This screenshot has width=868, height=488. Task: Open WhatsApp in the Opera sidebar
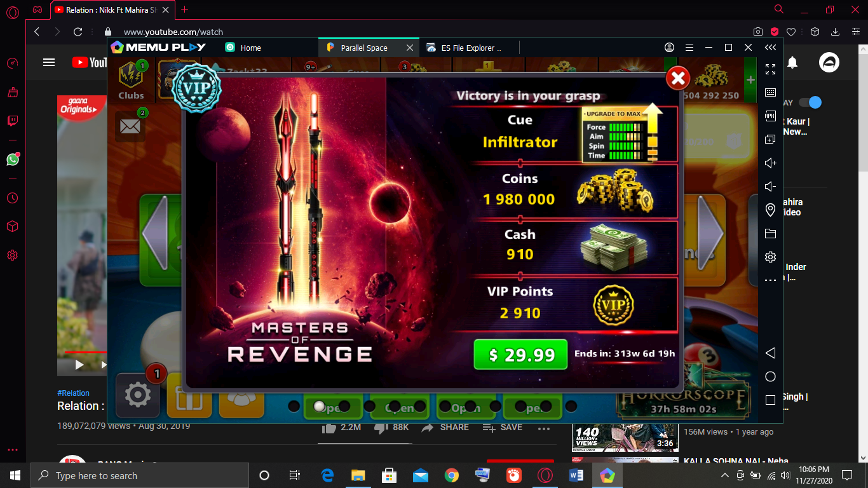click(x=13, y=159)
